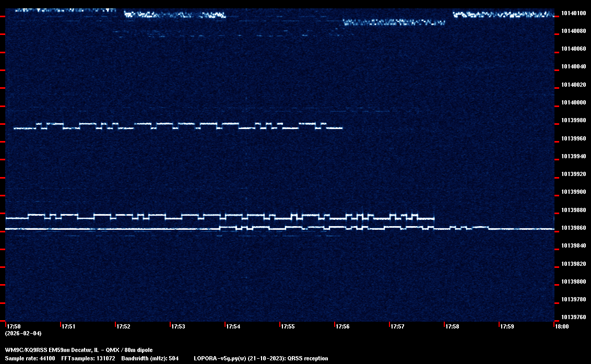Click the 10139900 frequency scale label
This screenshot has width=591, height=364.
tap(573, 192)
